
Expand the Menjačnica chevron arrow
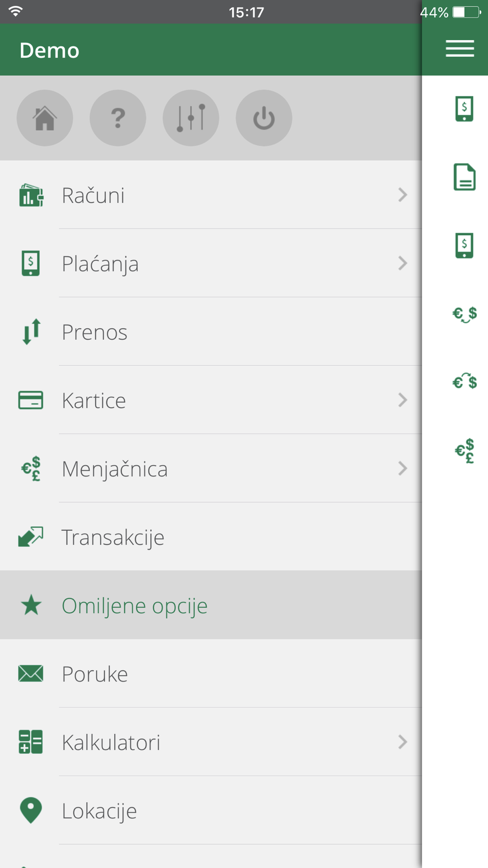click(403, 468)
